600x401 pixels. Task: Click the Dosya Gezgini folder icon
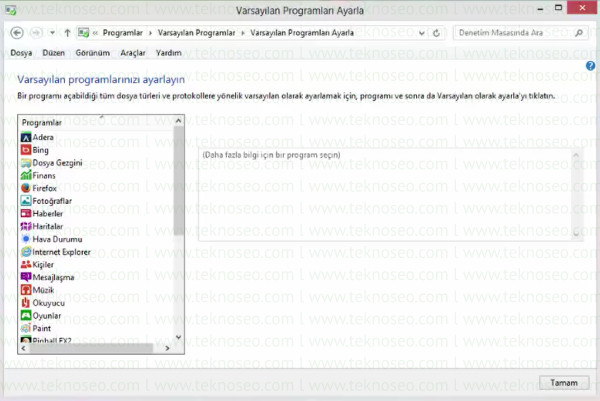[26, 163]
